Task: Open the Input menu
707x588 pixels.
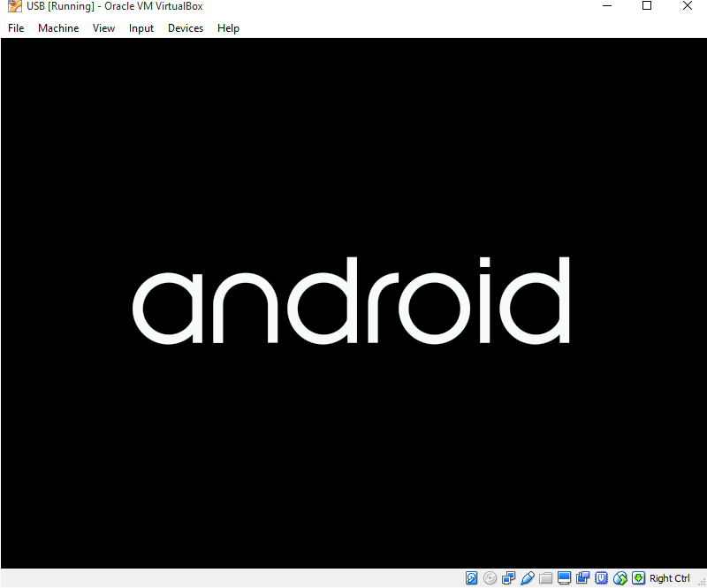Action: point(141,28)
